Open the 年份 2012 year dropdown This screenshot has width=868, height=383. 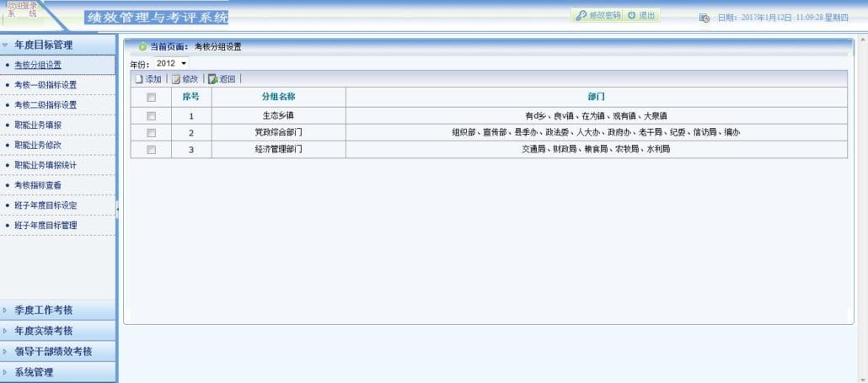pyautogui.click(x=171, y=64)
